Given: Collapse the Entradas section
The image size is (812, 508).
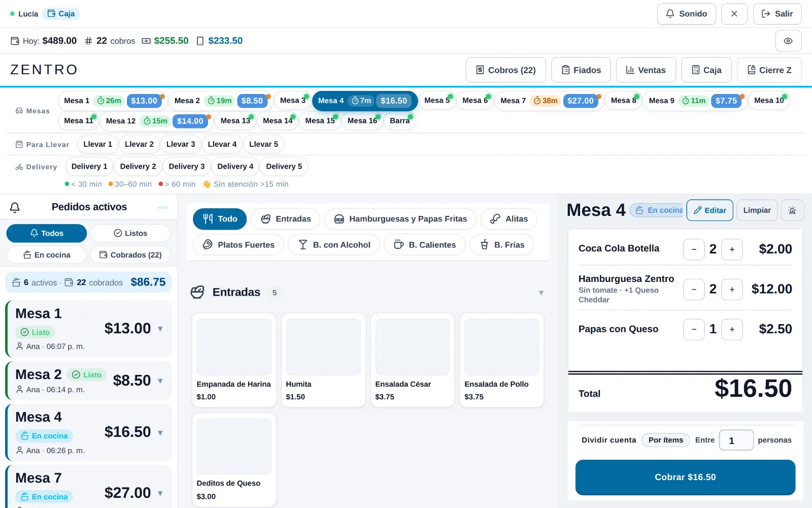Looking at the screenshot, I should [x=541, y=293].
